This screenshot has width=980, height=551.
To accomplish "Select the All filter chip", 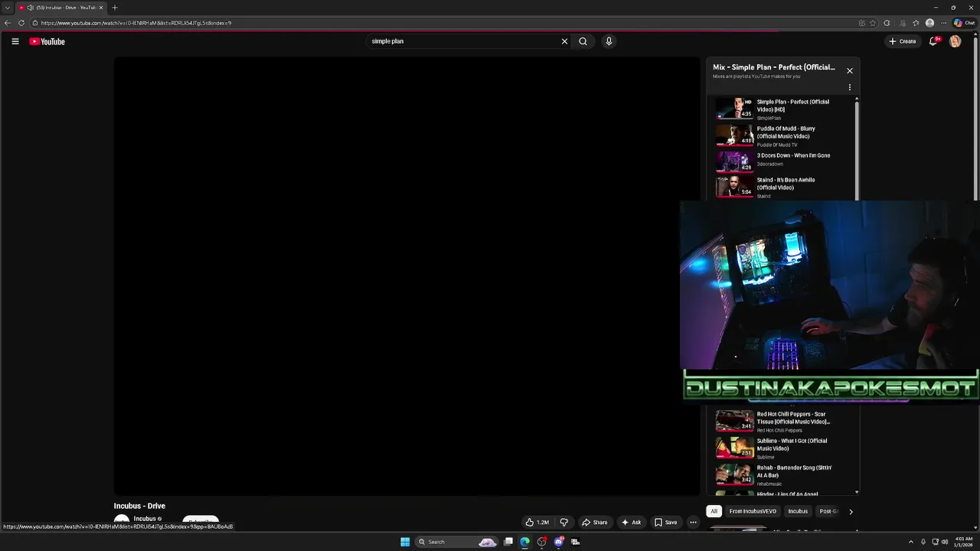I will pyautogui.click(x=714, y=511).
